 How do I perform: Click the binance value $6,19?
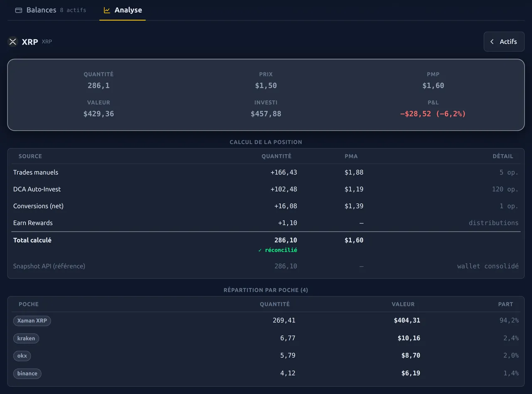click(411, 373)
